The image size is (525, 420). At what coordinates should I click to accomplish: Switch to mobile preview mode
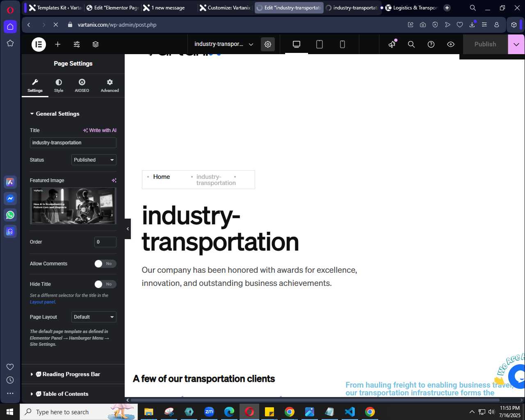[342, 44]
